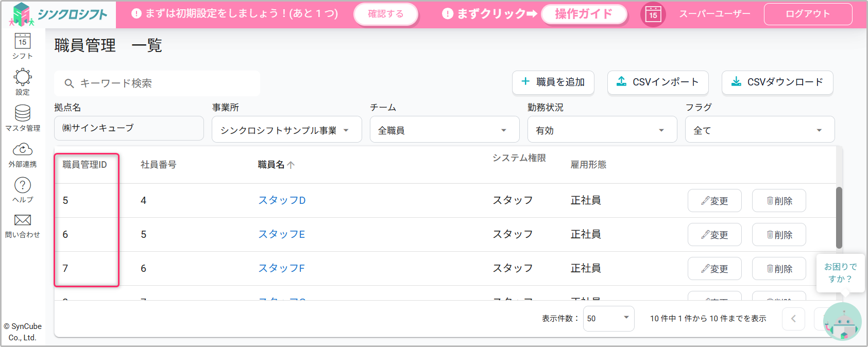Change the 表示件数 page size dropdown
868x347 pixels.
tap(608, 319)
